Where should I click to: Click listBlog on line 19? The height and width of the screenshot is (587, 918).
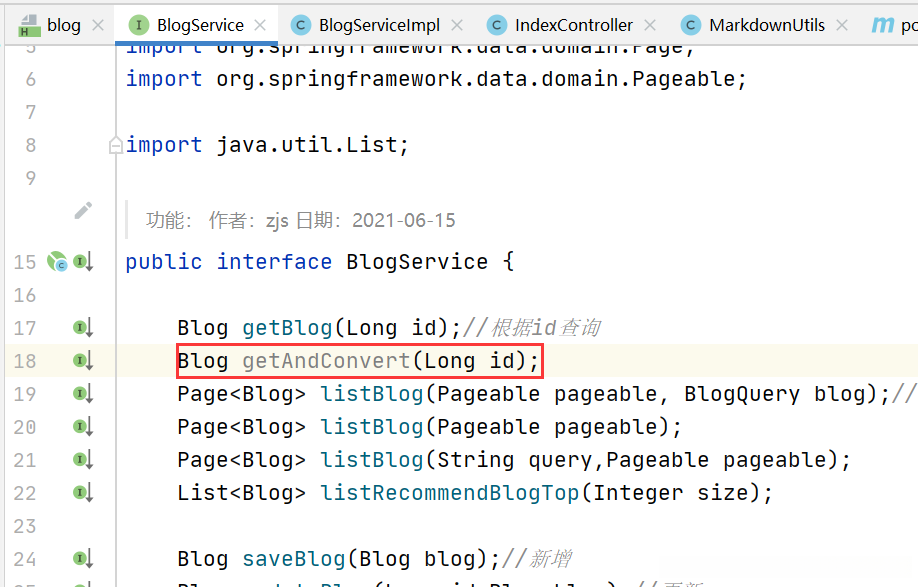pos(372,394)
